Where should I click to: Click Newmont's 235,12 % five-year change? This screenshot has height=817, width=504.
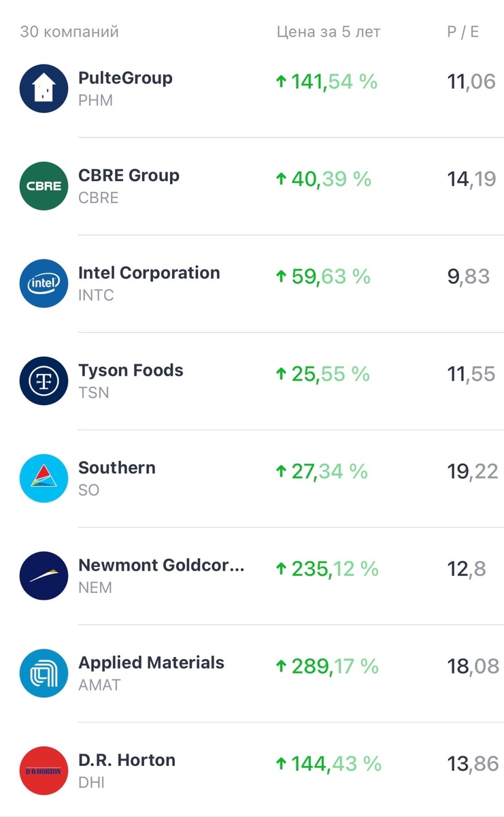pos(327,568)
